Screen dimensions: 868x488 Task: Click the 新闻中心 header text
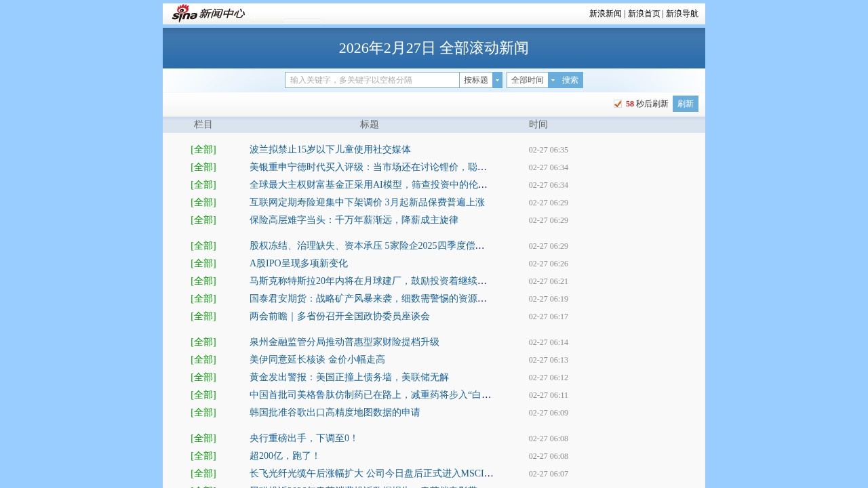[222, 13]
